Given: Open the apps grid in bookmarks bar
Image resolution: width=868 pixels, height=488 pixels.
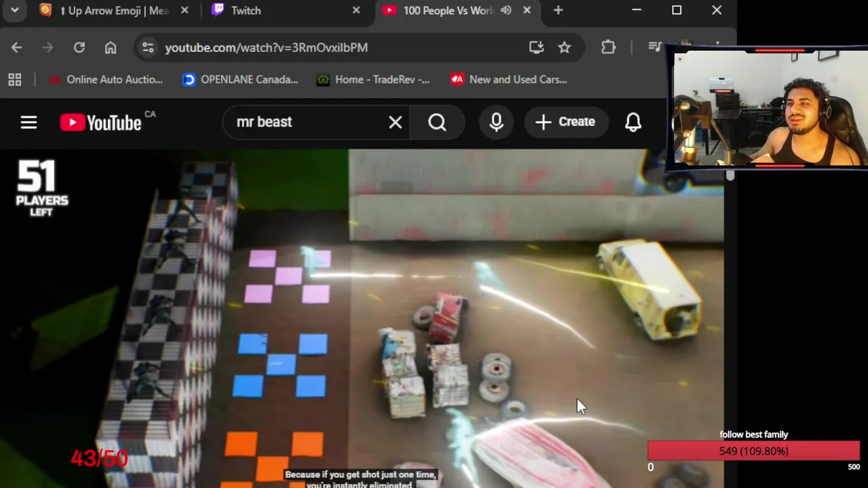Looking at the screenshot, I should point(15,80).
